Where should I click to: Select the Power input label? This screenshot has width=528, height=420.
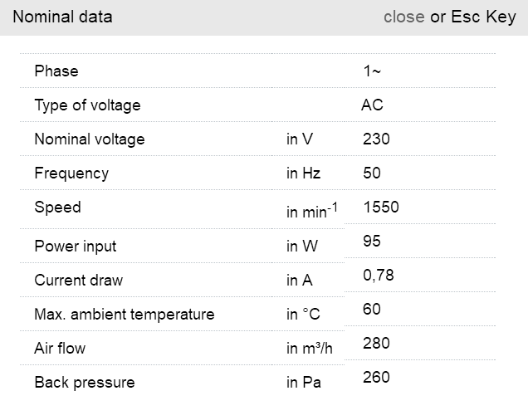75,247
